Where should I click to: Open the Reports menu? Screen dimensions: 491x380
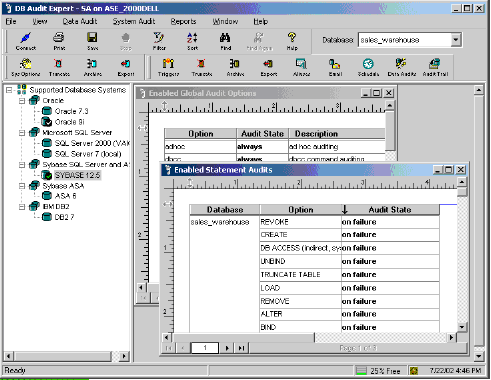click(x=183, y=22)
